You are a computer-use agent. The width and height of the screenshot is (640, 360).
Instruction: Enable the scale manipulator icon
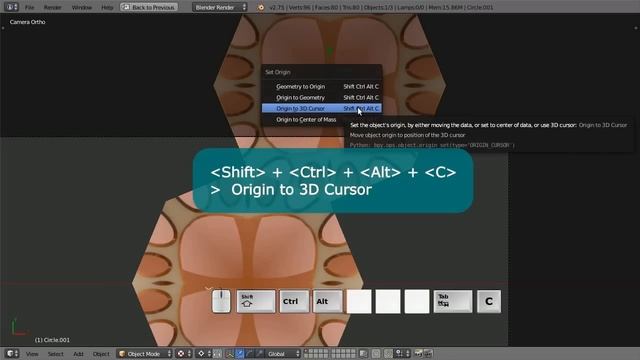point(259,354)
